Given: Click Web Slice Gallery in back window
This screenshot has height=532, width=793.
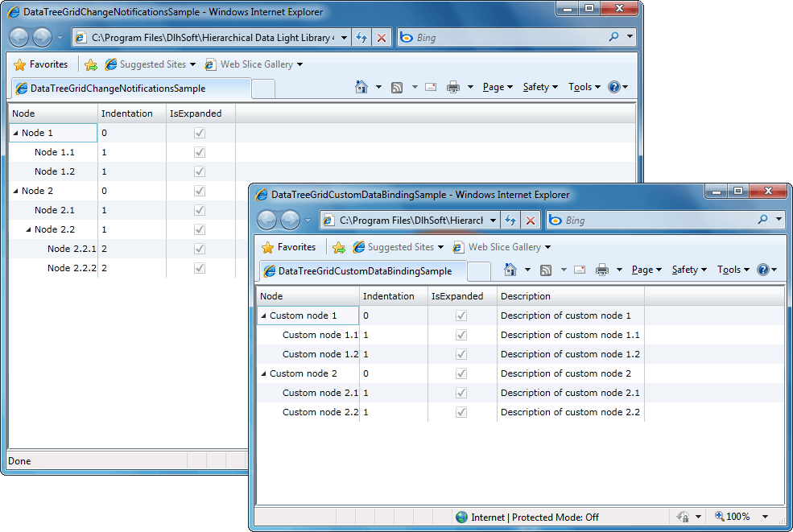Looking at the screenshot, I should click(254, 64).
